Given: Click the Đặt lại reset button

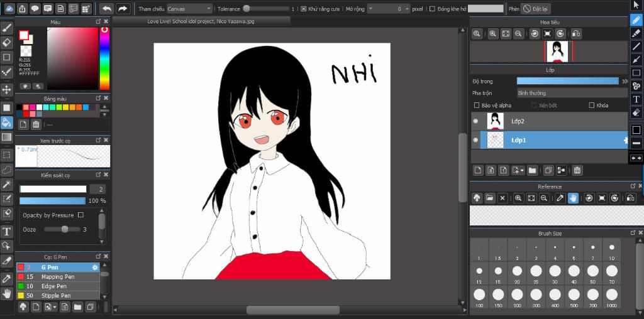Looking at the screenshot, I should (536, 9).
